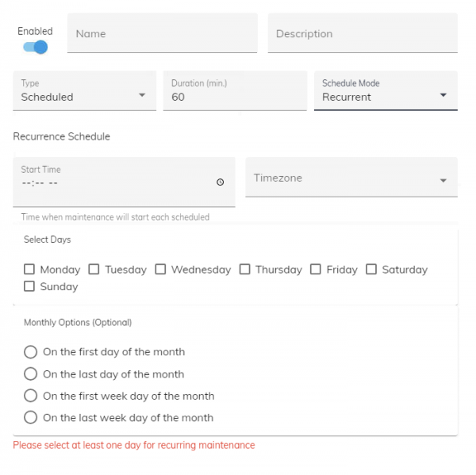Select On the first day of the month
The width and height of the screenshot is (476, 475).
(31, 351)
